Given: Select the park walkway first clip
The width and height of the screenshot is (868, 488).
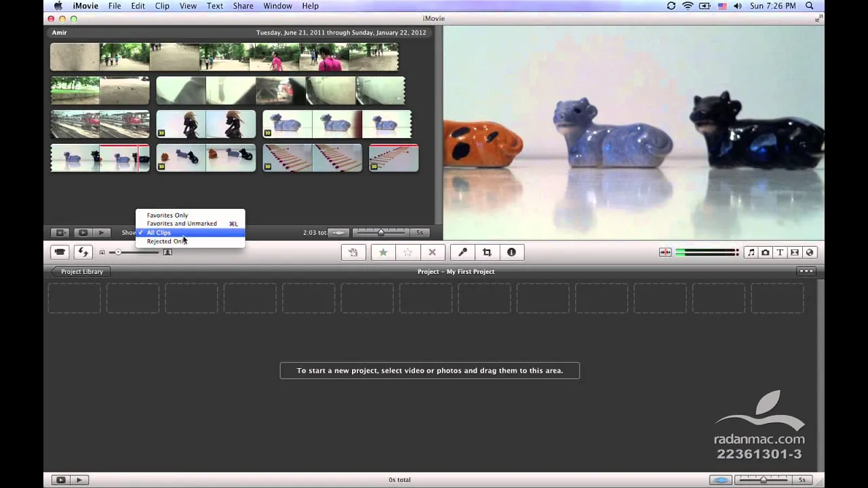Looking at the screenshot, I should [224, 58].
